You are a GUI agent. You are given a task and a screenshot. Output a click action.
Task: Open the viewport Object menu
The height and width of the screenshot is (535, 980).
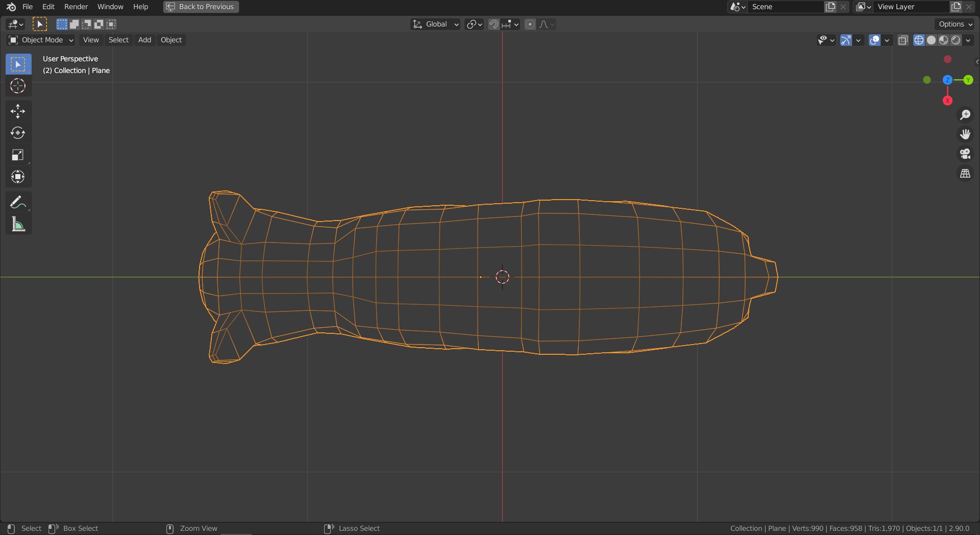tap(171, 40)
